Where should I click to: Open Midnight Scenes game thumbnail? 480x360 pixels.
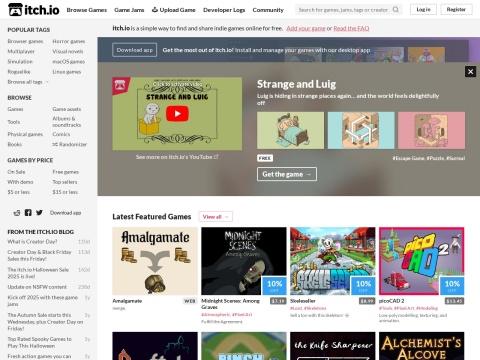244,261
